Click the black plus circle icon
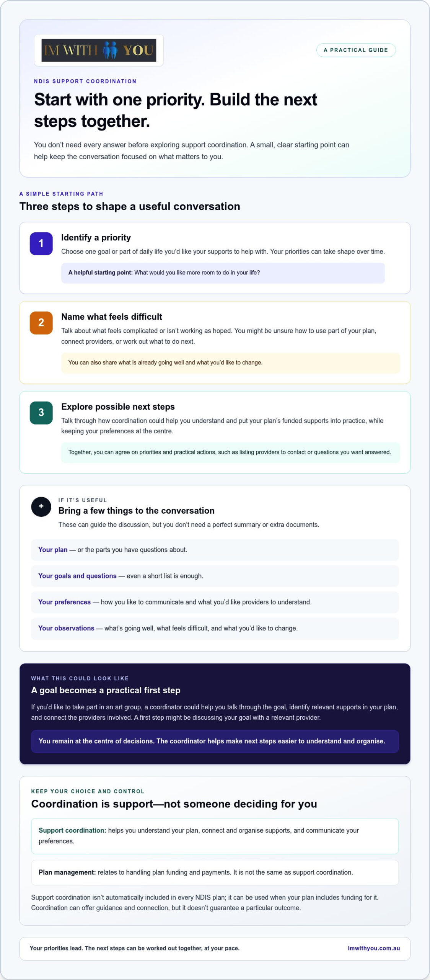Screen dimensions: 430x980 click(x=41, y=506)
